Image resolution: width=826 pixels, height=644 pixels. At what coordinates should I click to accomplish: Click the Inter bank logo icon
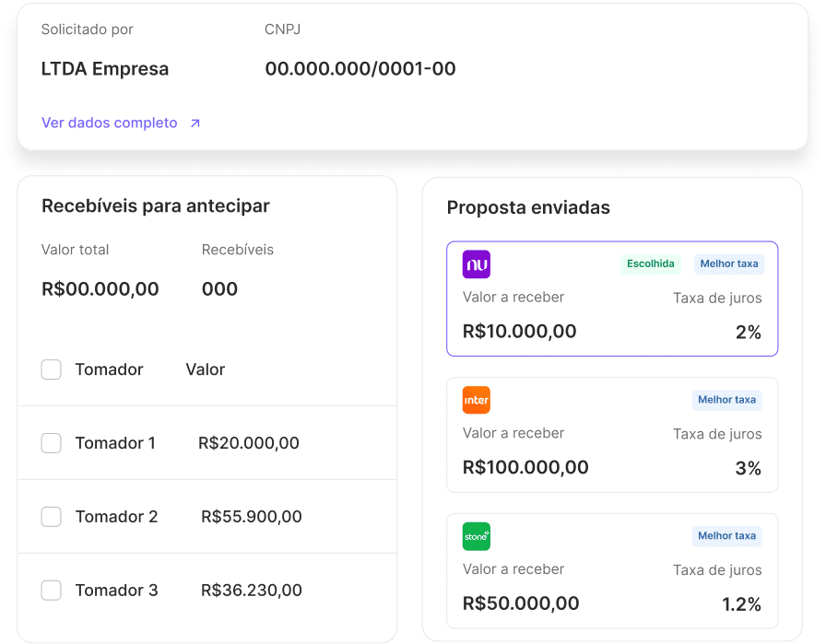(x=477, y=400)
